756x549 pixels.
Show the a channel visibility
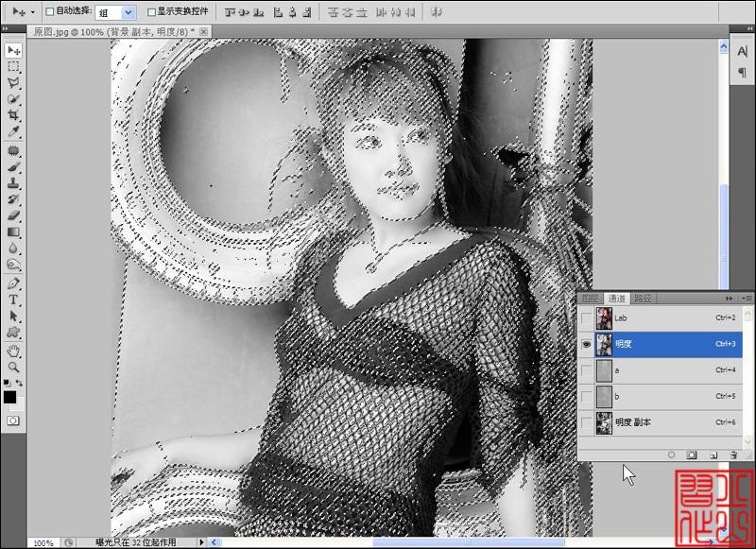click(586, 370)
